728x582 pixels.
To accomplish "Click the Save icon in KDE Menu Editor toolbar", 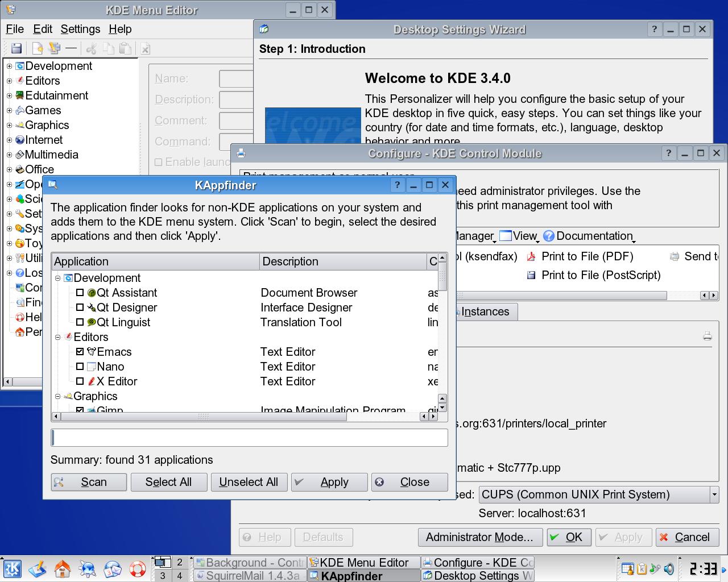I will click(x=16, y=49).
